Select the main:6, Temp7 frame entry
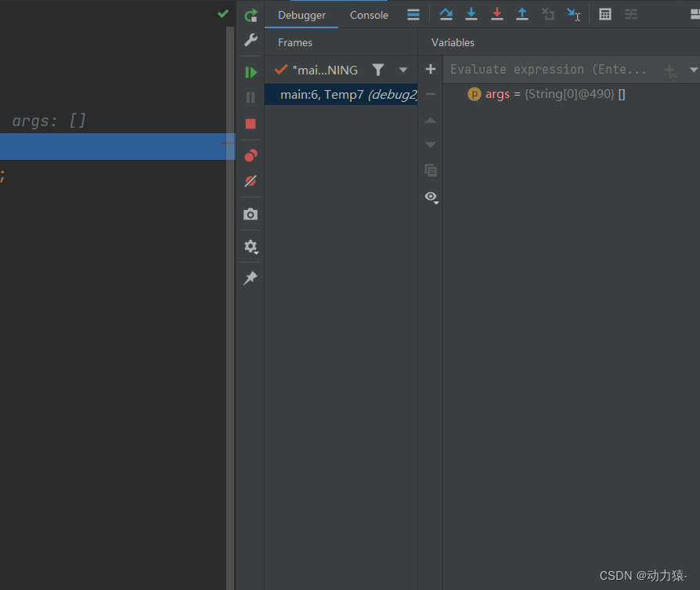 click(x=341, y=94)
